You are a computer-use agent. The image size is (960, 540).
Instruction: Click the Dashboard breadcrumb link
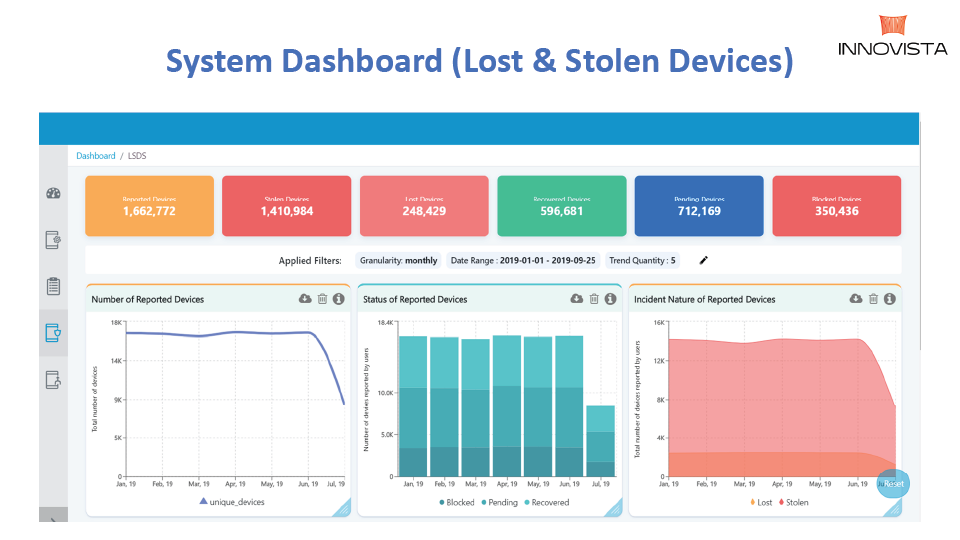point(96,156)
